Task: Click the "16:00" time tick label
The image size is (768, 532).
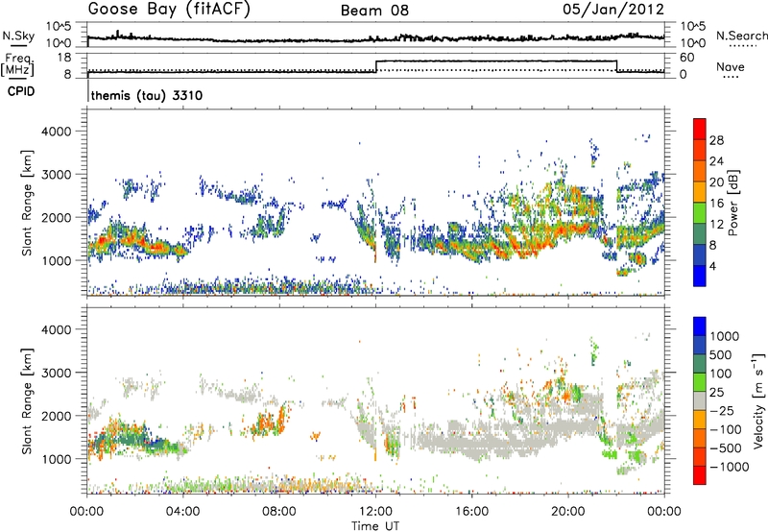Action: pyautogui.click(x=471, y=512)
